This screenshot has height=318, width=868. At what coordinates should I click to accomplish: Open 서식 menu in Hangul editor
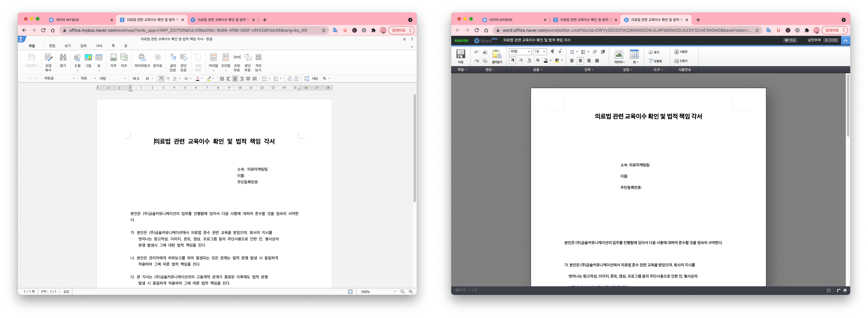tap(99, 46)
